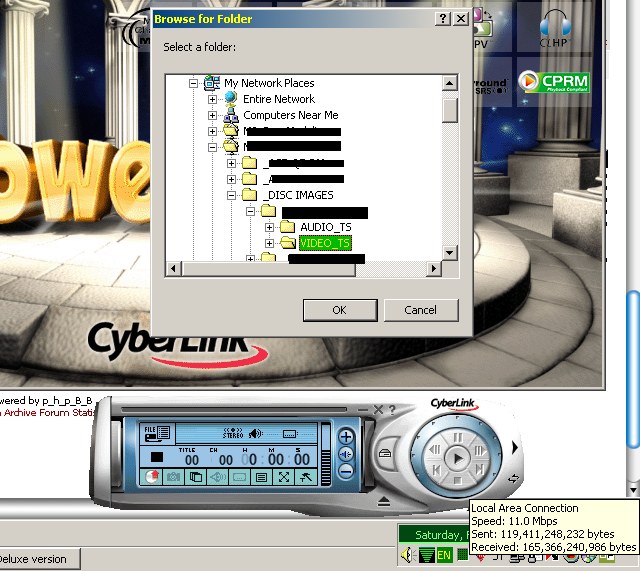
Task: Decrease volume with the minus button
Action: pos(346,471)
